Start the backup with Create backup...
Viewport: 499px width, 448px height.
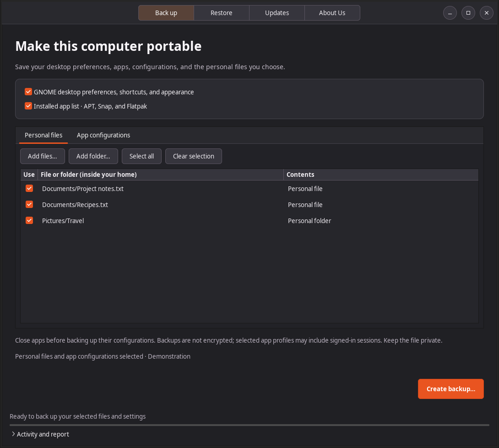click(x=450, y=389)
